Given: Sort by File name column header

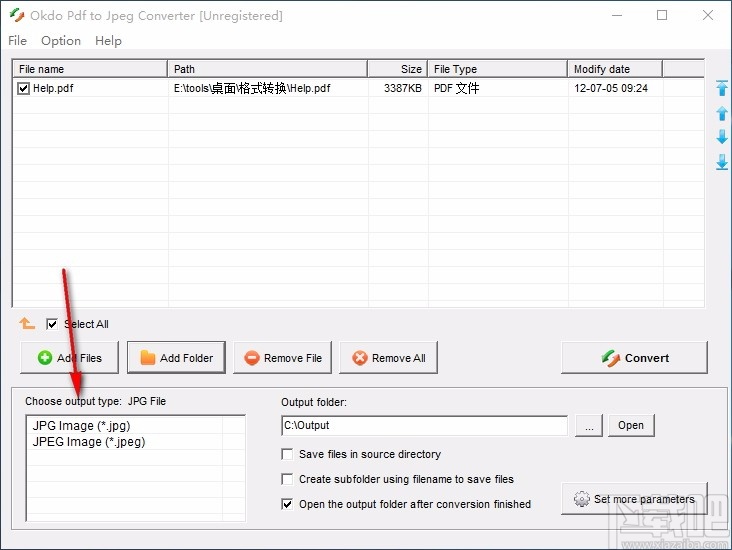Looking at the screenshot, I should [90, 69].
